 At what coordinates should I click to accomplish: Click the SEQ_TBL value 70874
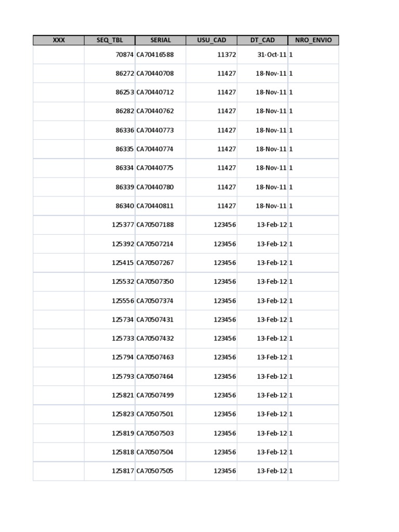pyautogui.click(x=125, y=55)
